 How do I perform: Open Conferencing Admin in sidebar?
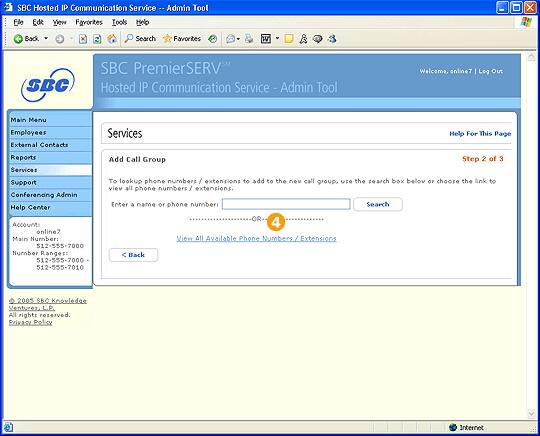(x=51, y=195)
